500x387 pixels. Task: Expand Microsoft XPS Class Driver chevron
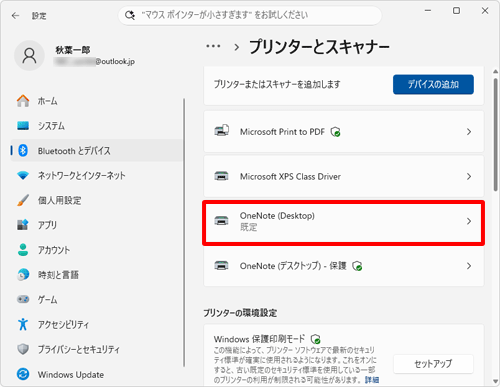(x=469, y=176)
